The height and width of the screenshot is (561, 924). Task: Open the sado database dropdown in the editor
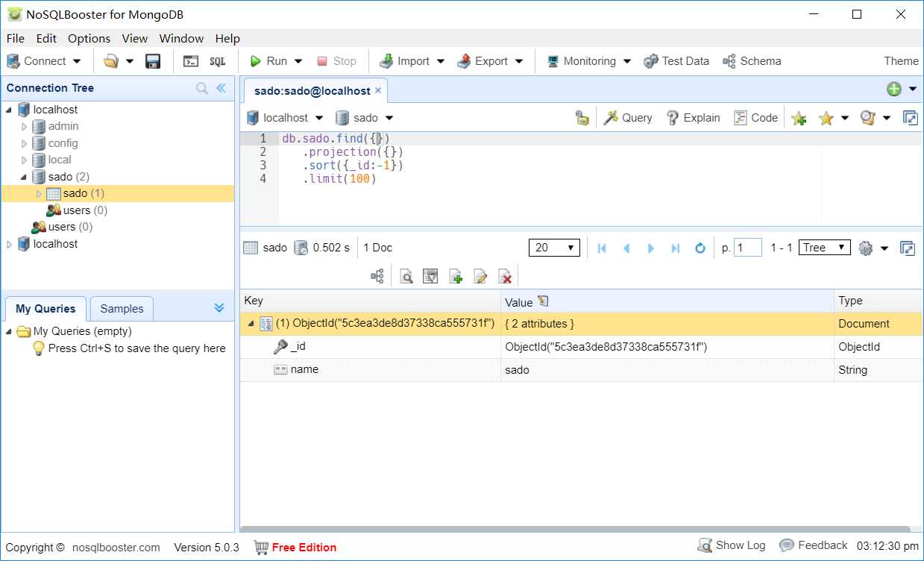(x=364, y=118)
